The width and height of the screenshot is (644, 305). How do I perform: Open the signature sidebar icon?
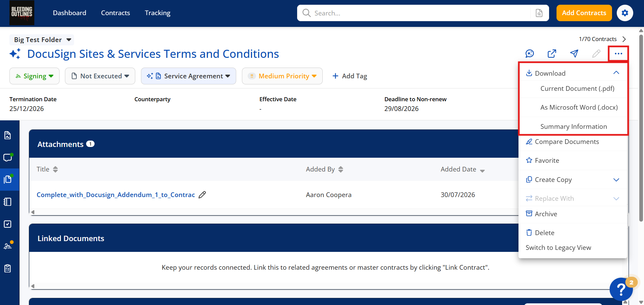point(8,246)
